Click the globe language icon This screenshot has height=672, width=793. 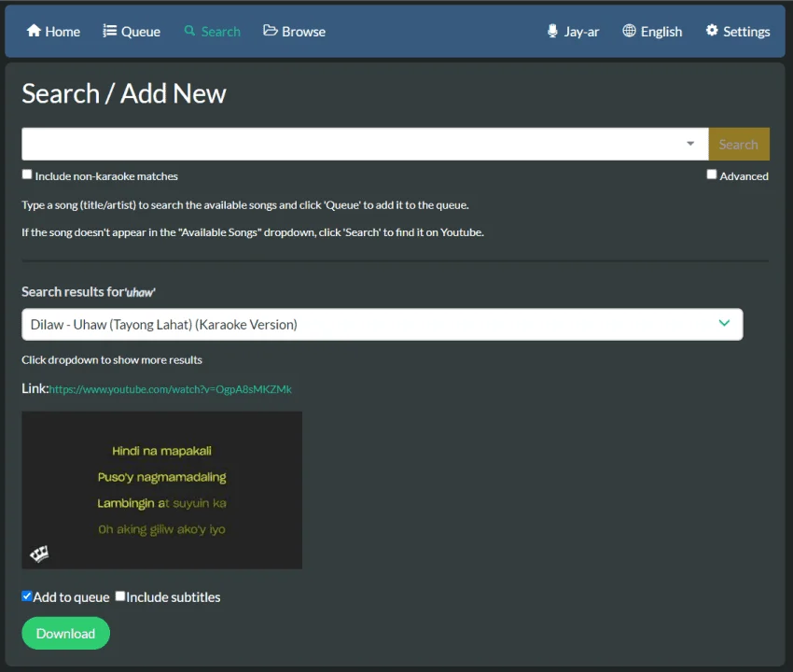pyautogui.click(x=629, y=31)
